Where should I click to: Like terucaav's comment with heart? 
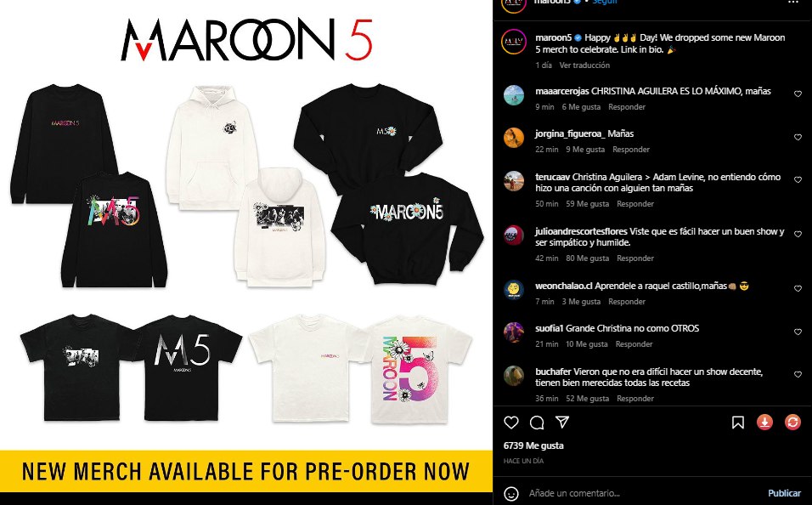[x=798, y=180]
